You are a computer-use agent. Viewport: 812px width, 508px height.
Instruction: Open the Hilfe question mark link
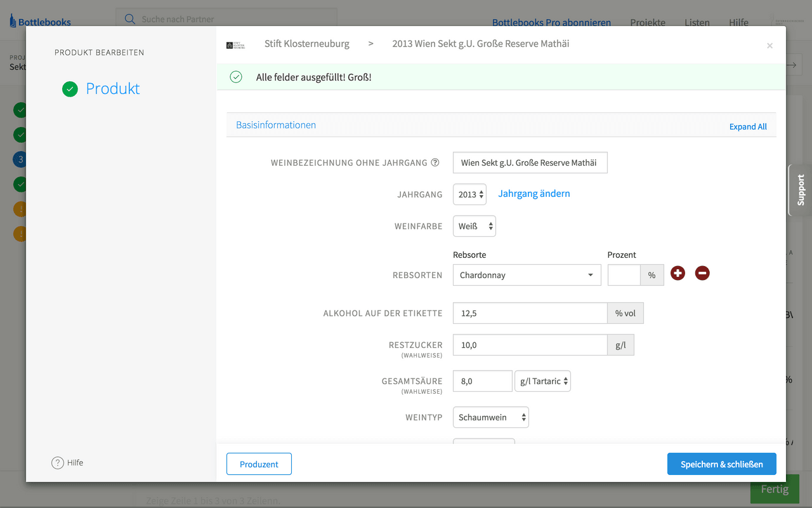[x=67, y=462]
